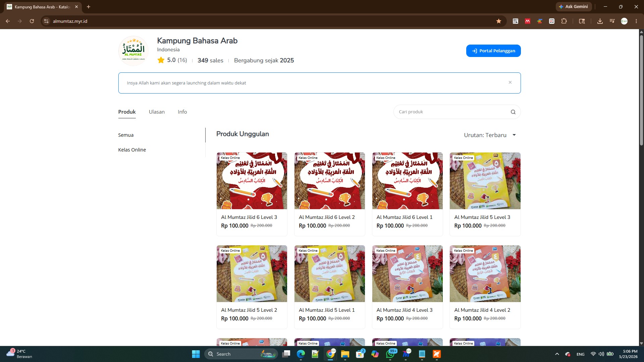Dismiss the launching announcement banner
The height and width of the screenshot is (362, 644).
(510, 82)
